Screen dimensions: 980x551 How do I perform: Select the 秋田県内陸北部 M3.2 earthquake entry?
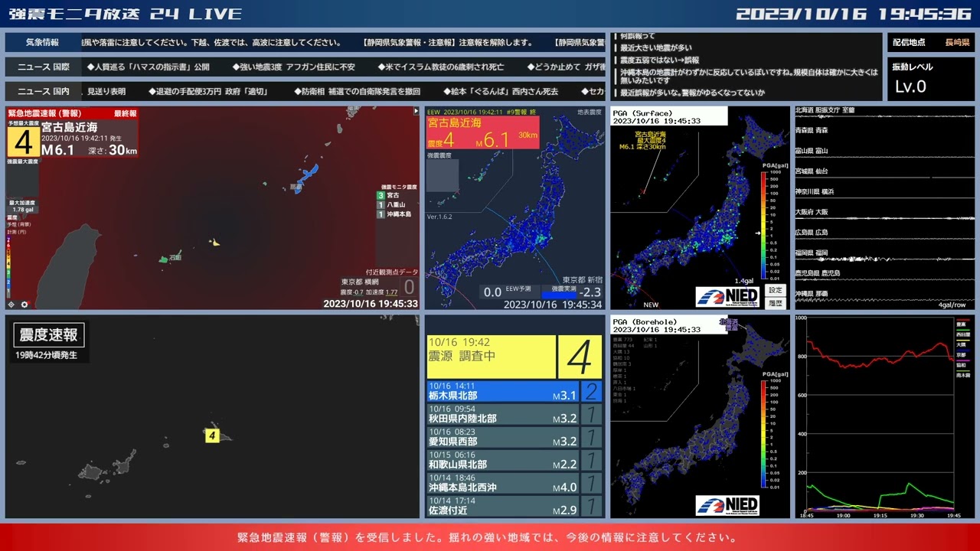click(514, 414)
